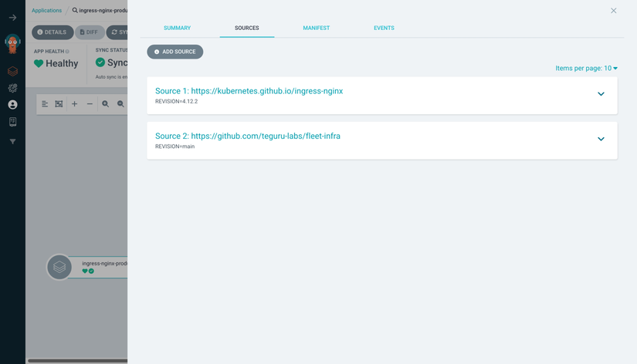Expand the sidebar with the arrow icon
The image size is (637, 364).
tap(12, 18)
